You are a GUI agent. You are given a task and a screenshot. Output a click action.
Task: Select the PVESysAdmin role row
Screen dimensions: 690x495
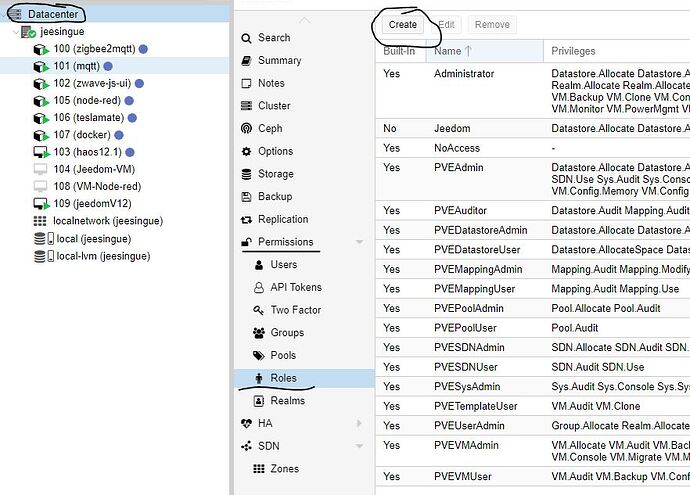(533, 387)
